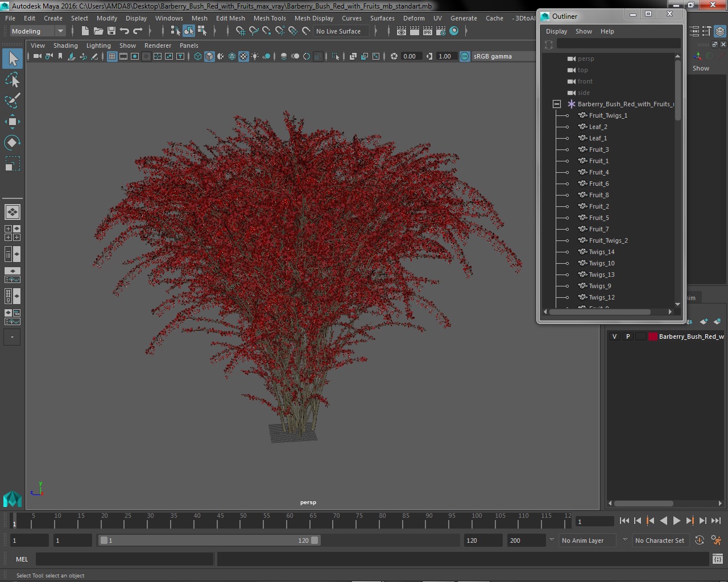Create a new scene with the page icon
Viewport: 728px width, 582px height.
click(x=85, y=31)
